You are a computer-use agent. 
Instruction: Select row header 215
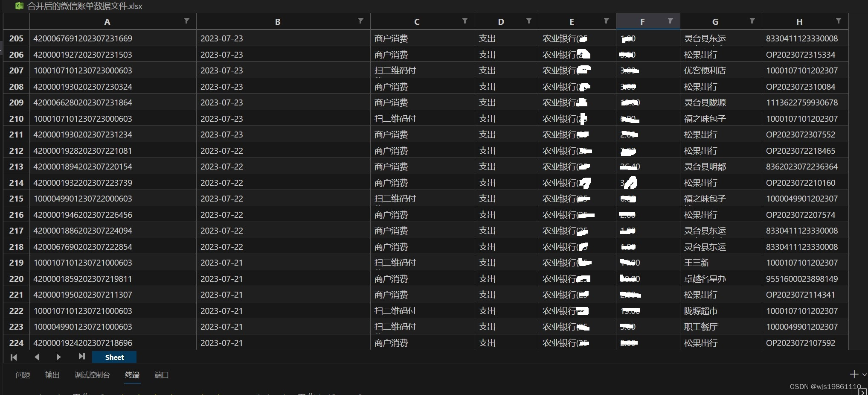click(16, 199)
